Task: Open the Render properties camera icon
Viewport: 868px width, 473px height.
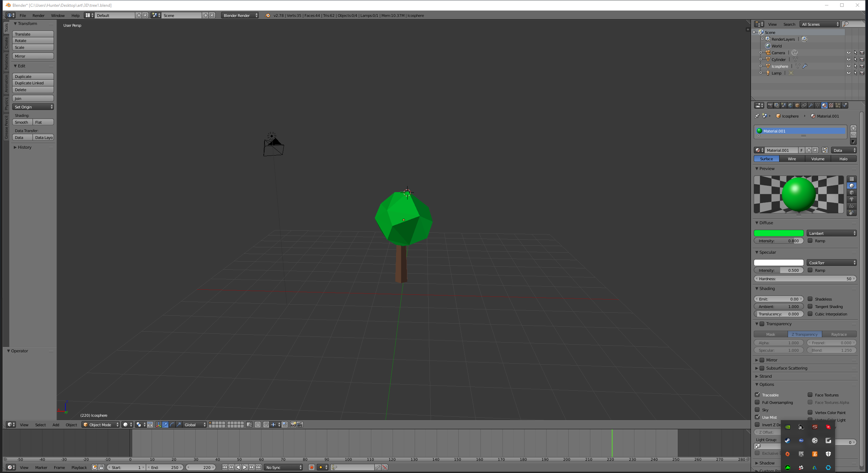Action: tap(770, 105)
